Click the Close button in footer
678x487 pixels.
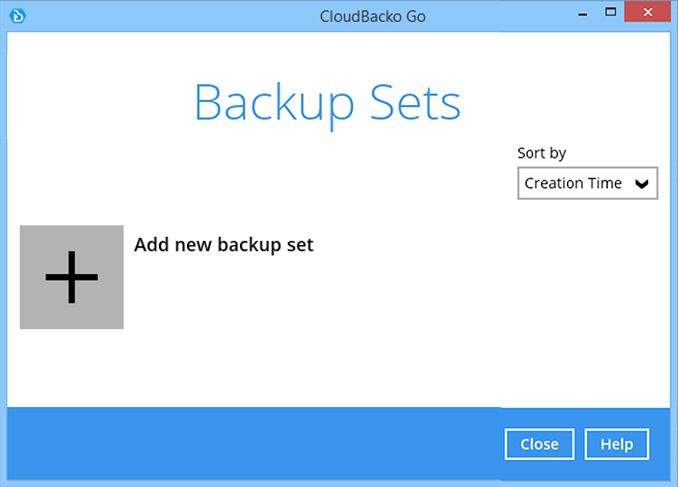coord(539,444)
